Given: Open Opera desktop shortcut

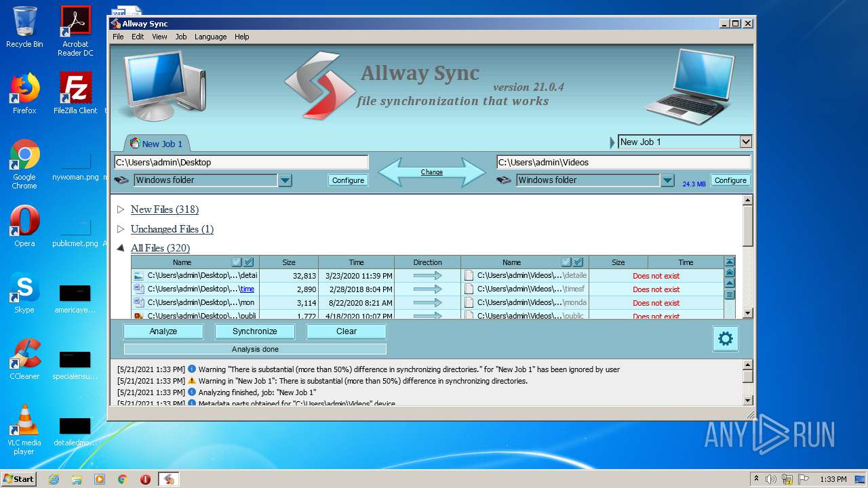Looking at the screenshot, I should (x=24, y=227).
